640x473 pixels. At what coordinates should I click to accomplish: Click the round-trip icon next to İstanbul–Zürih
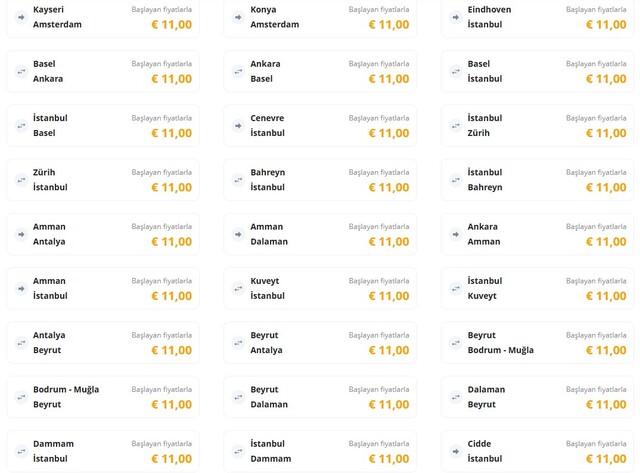456,126
